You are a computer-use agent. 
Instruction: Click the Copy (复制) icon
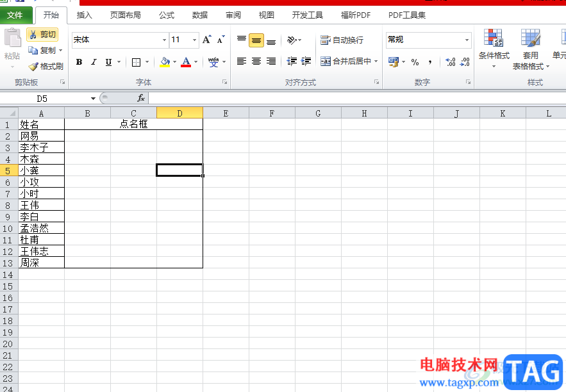[33, 51]
